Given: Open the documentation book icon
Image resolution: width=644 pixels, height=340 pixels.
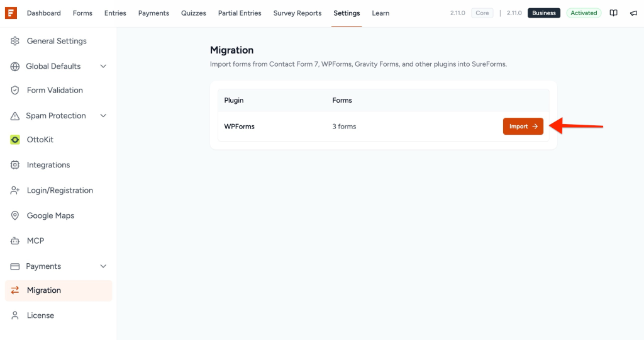Looking at the screenshot, I should 613,13.
